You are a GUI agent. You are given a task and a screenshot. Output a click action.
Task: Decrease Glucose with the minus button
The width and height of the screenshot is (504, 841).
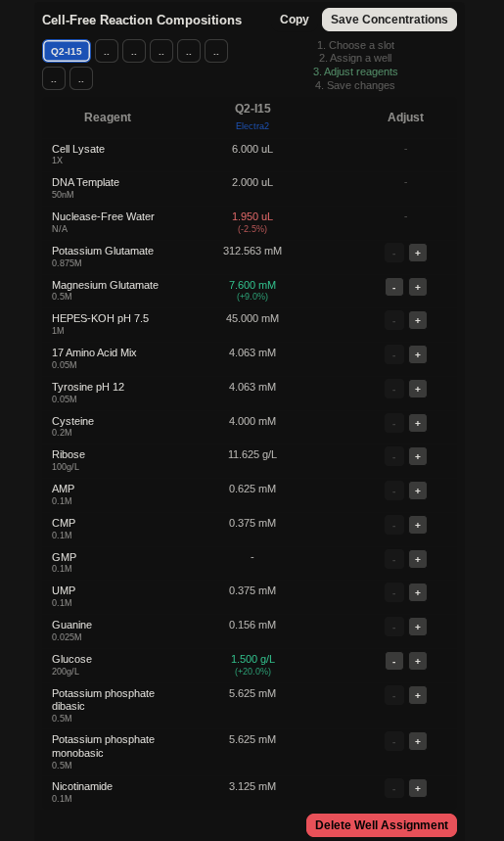point(394,661)
